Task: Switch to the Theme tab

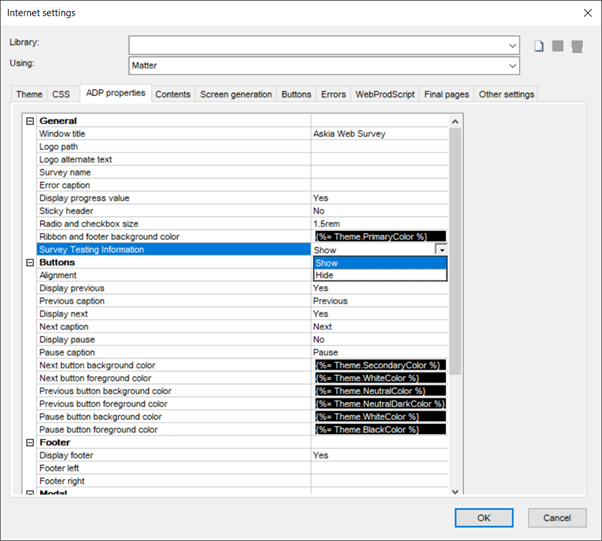Action: [x=29, y=94]
